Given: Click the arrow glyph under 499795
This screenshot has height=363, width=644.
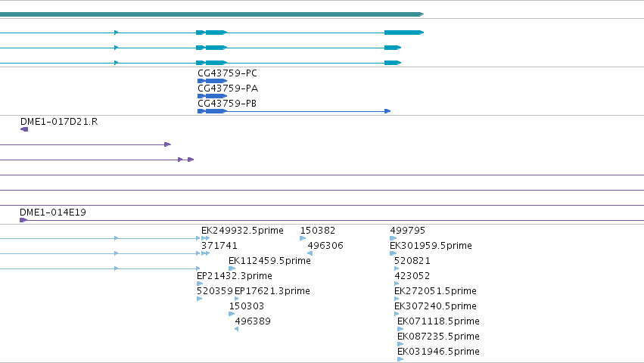Looking at the screenshot, I should [393, 238].
